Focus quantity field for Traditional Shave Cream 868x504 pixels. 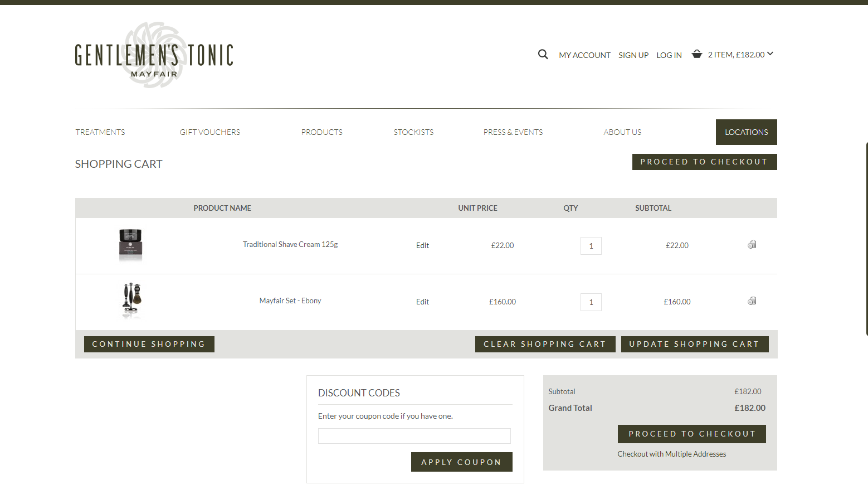coord(591,246)
